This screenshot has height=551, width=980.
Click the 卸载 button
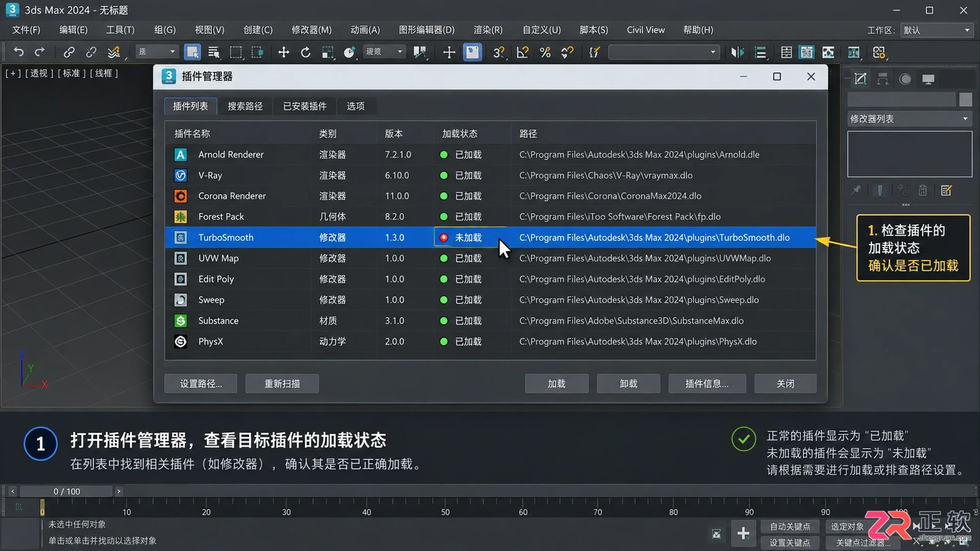[x=629, y=384]
